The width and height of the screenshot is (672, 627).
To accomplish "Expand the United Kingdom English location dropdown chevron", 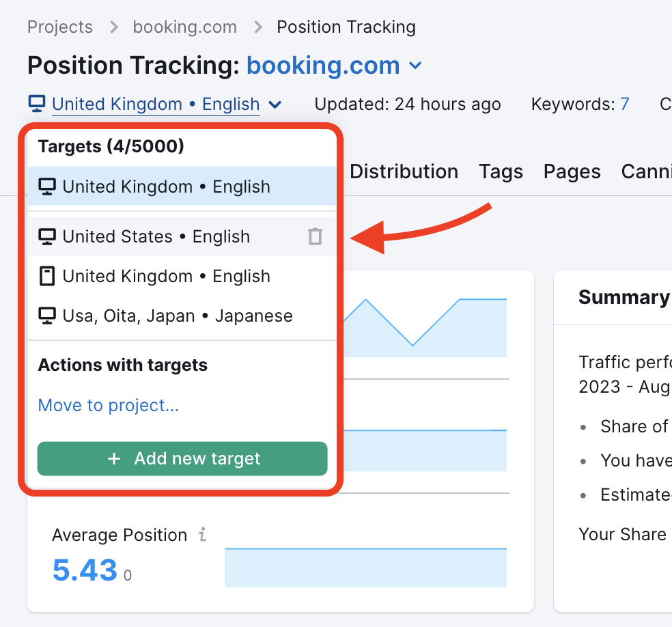I will coord(275,104).
